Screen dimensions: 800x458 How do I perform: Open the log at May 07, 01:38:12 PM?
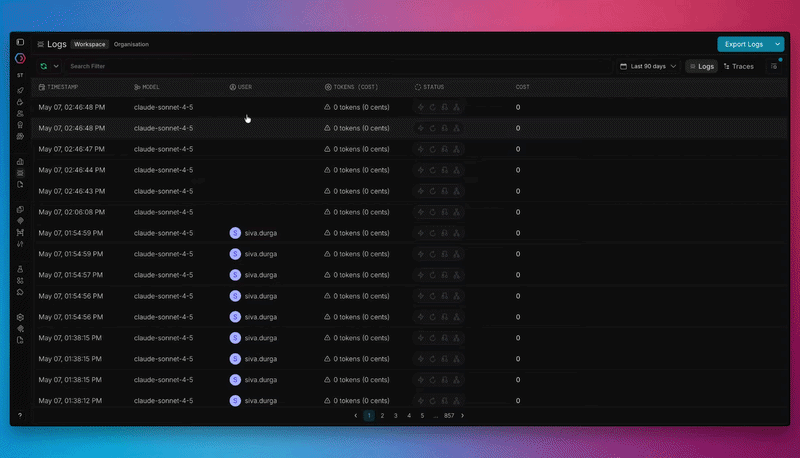pos(409,401)
